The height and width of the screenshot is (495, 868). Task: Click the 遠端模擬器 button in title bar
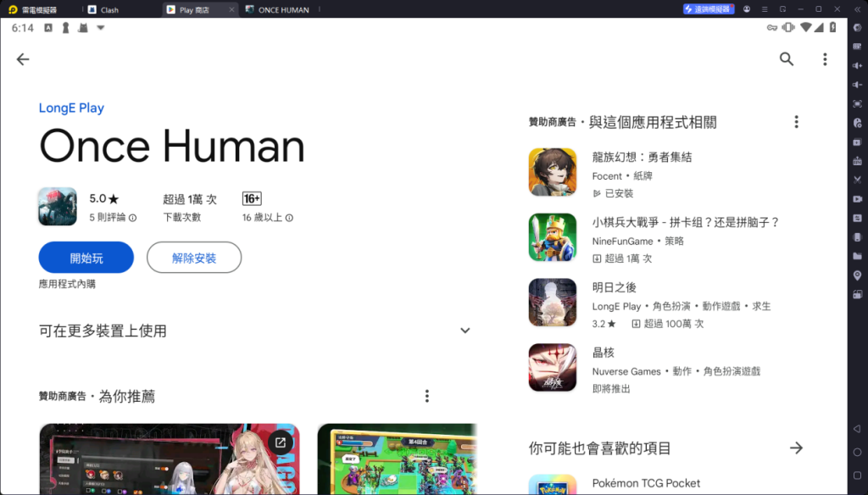point(709,9)
